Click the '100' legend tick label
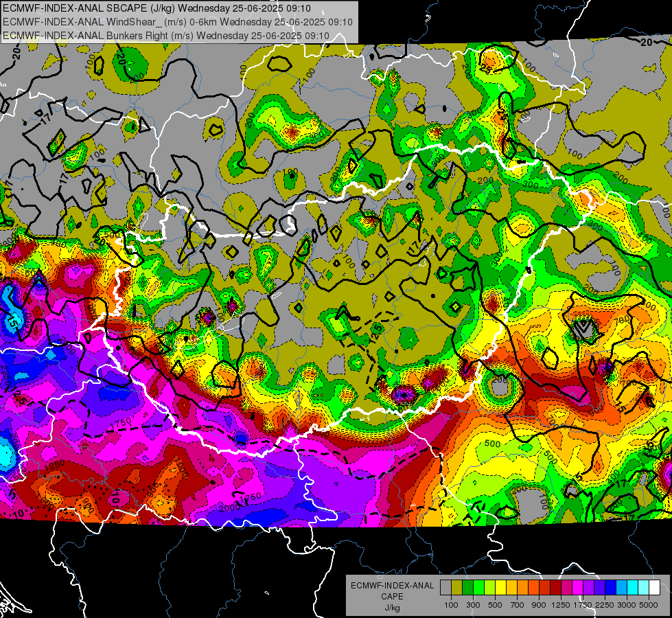Viewport: 672px width, 618px height. click(451, 605)
